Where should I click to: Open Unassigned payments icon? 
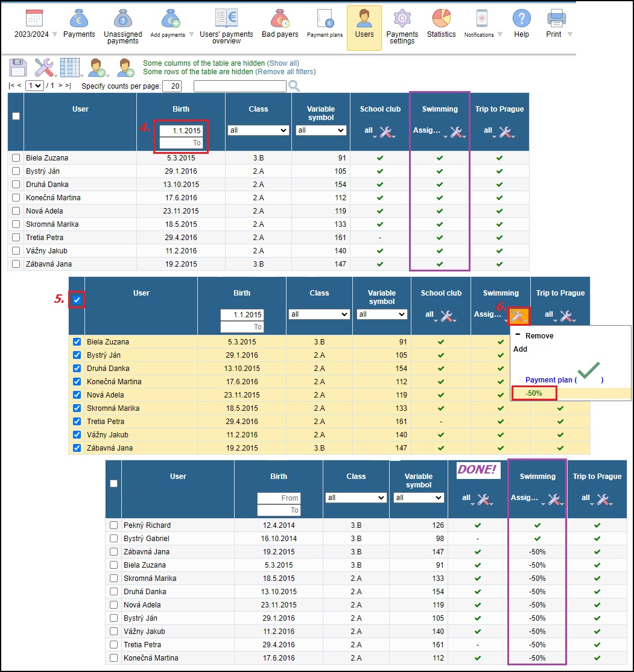coord(122,19)
